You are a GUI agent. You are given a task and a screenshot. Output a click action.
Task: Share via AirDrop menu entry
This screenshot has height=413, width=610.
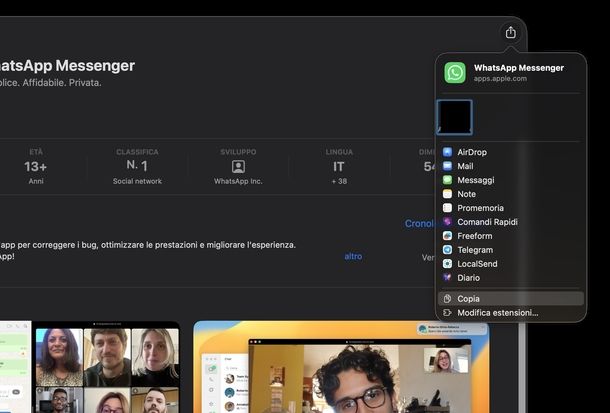(x=510, y=152)
